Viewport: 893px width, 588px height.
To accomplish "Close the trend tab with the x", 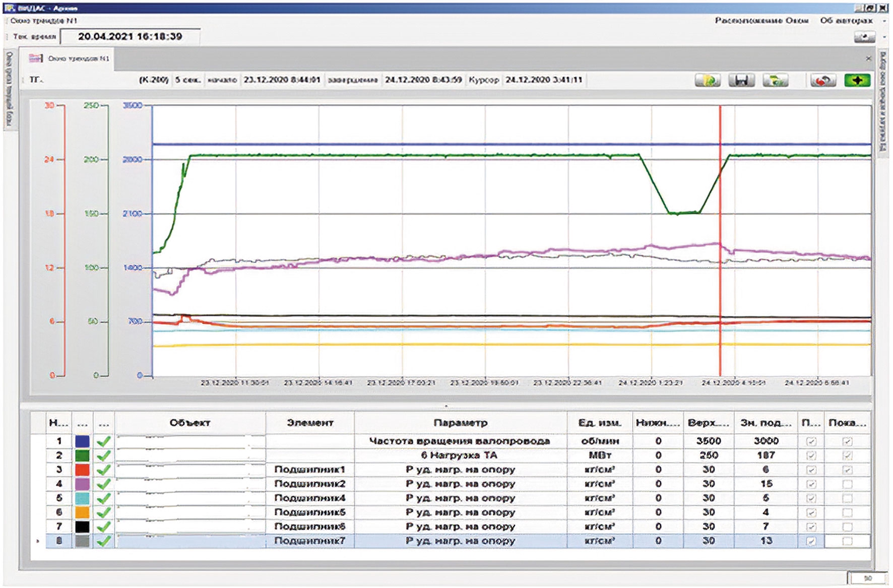I will click(868, 58).
